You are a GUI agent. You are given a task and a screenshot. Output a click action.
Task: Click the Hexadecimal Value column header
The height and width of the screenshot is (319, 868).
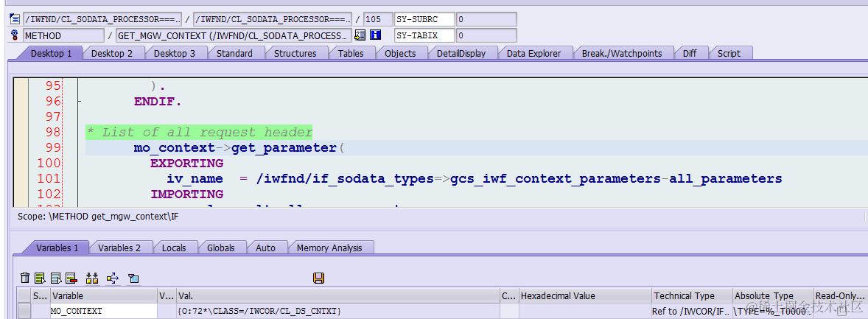[585, 295]
